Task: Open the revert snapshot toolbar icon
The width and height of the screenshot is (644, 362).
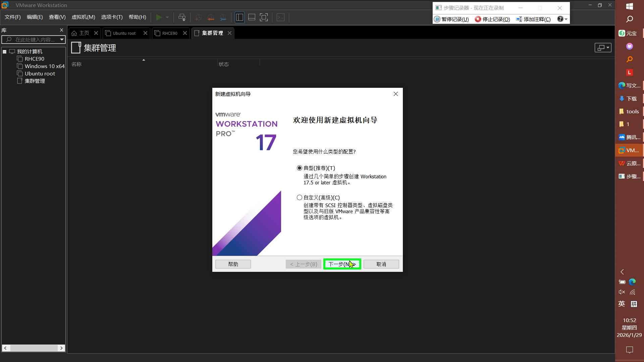Action: [x=211, y=17]
